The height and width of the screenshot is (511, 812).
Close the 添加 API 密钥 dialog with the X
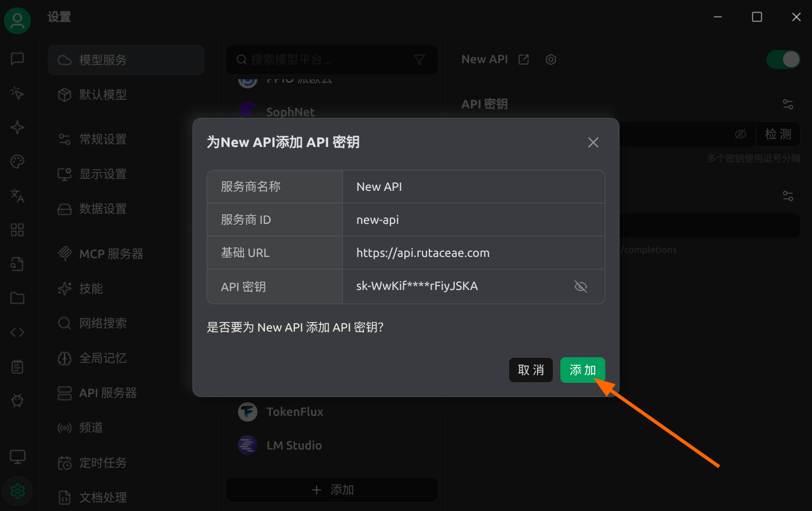coord(593,142)
